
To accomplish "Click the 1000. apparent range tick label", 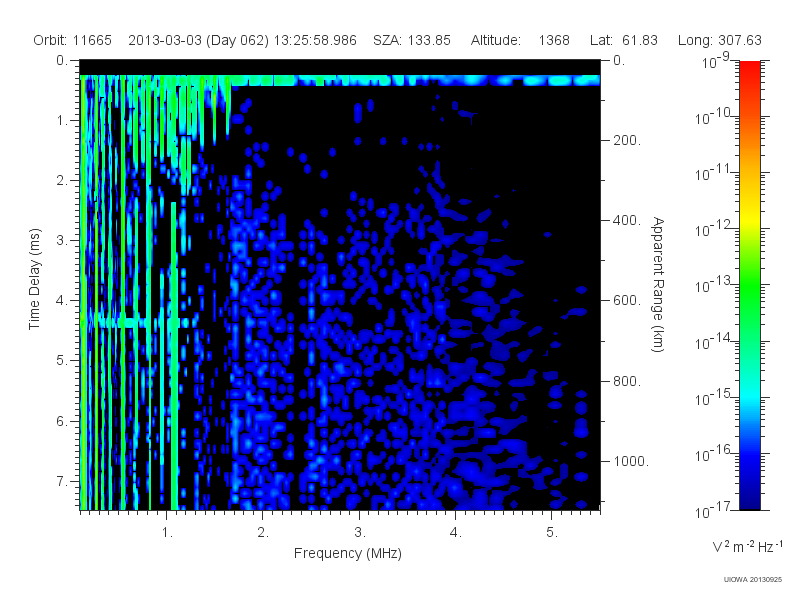I will (x=631, y=461).
